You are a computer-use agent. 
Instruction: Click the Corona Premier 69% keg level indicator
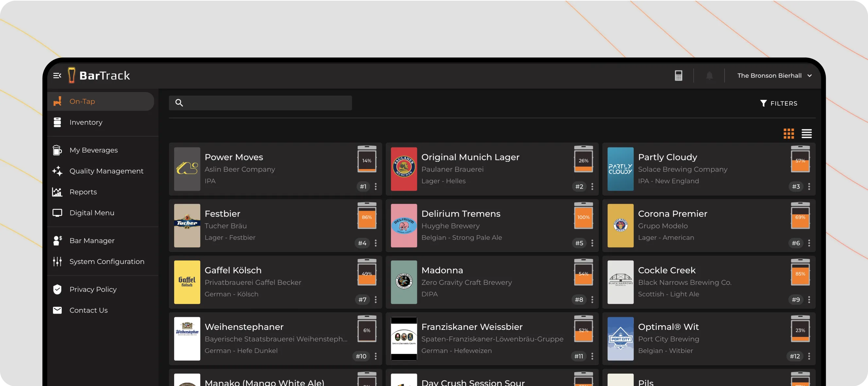pyautogui.click(x=800, y=216)
